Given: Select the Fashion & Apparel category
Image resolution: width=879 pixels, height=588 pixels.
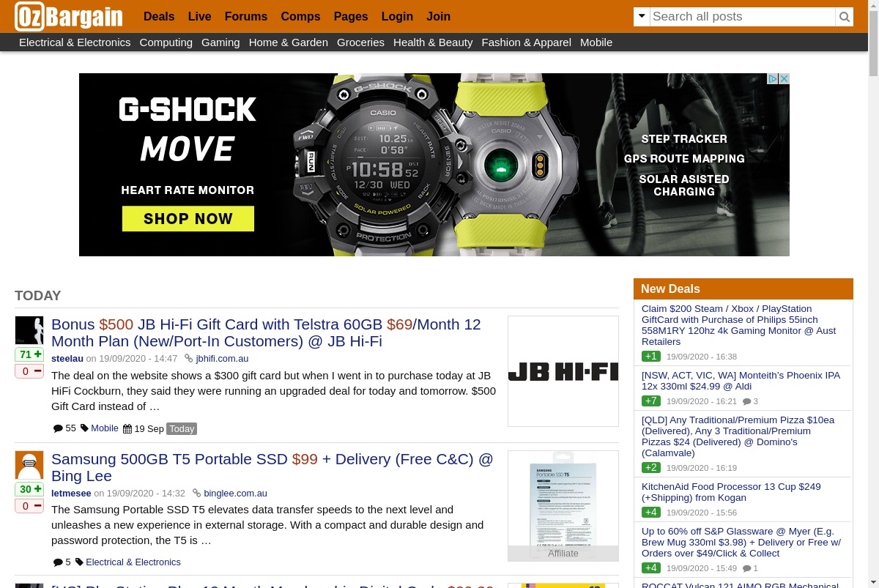Looking at the screenshot, I should (526, 42).
